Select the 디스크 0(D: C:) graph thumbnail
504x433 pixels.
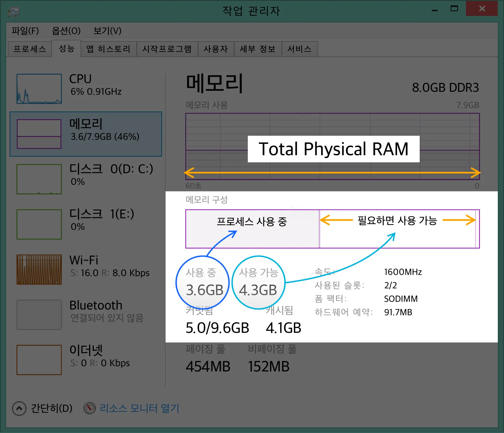pyautogui.click(x=39, y=179)
